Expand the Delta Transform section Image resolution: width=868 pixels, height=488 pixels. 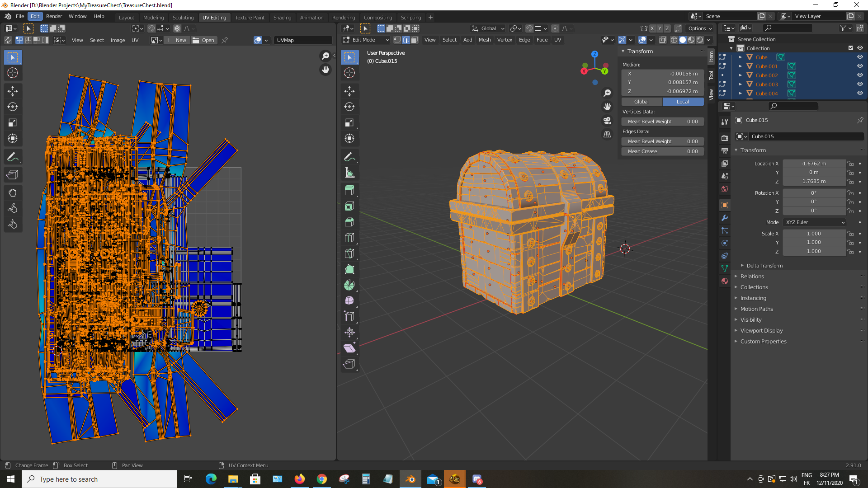click(764, 266)
